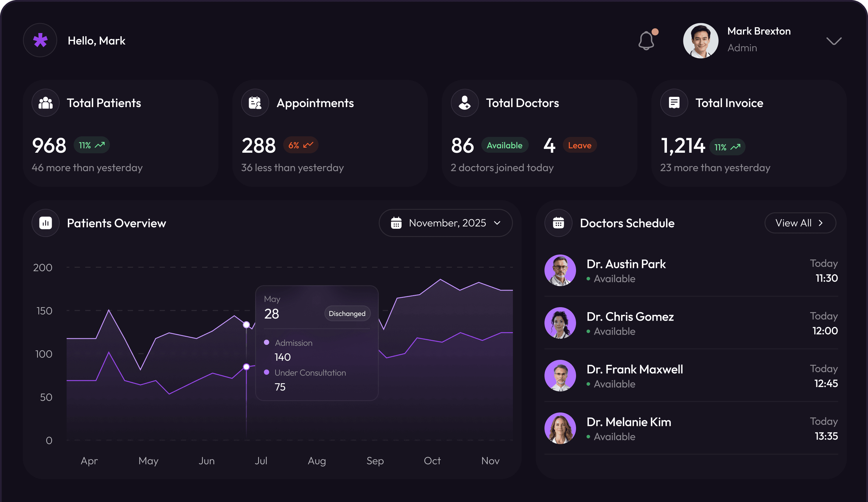868x502 pixels.
Task: Click the Leave doctors badge
Action: coord(580,145)
